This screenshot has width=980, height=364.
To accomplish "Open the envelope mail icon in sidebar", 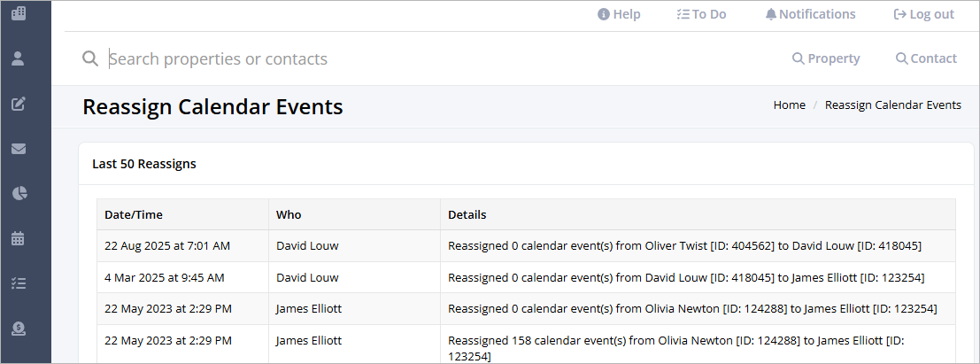I will (19, 149).
